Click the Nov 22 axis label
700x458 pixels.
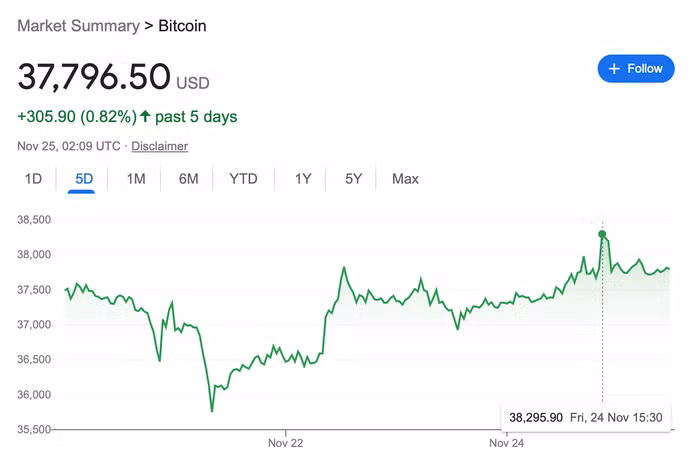tap(286, 442)
